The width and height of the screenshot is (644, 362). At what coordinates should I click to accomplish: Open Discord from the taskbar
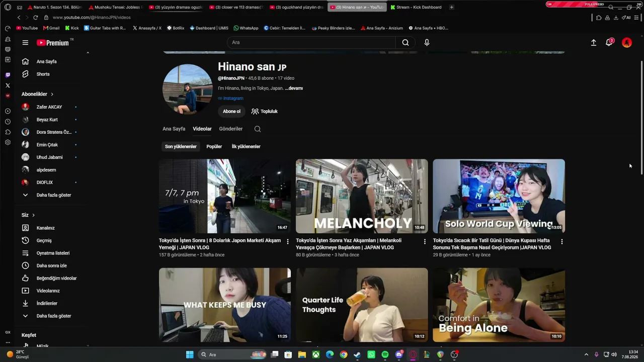click(x=399, y=354)
